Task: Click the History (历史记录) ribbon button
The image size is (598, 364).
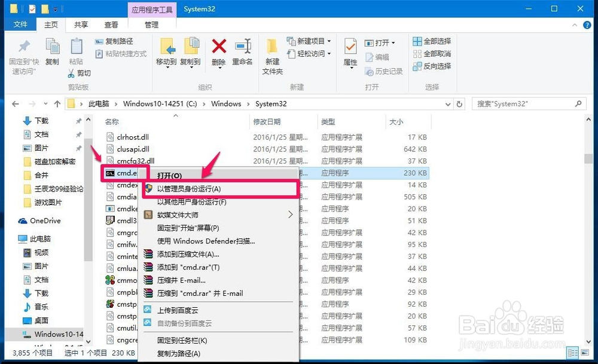Action: 384,71
